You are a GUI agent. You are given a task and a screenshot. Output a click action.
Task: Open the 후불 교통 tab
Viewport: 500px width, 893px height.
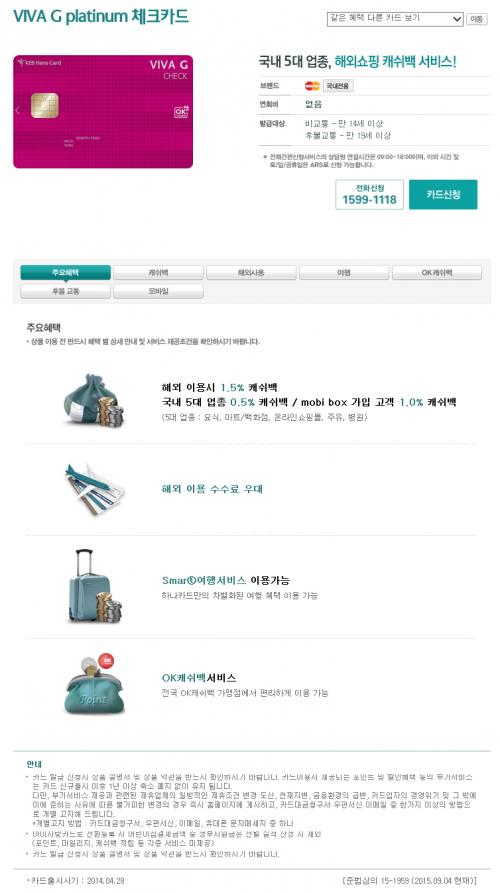coord(65,291)
